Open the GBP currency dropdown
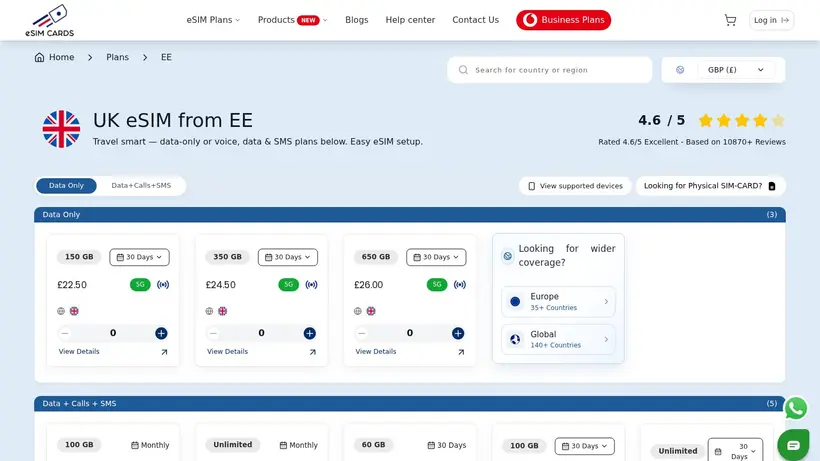Viewport: 820px width, 461px height. pyautogui.click(x=735, y=70)
